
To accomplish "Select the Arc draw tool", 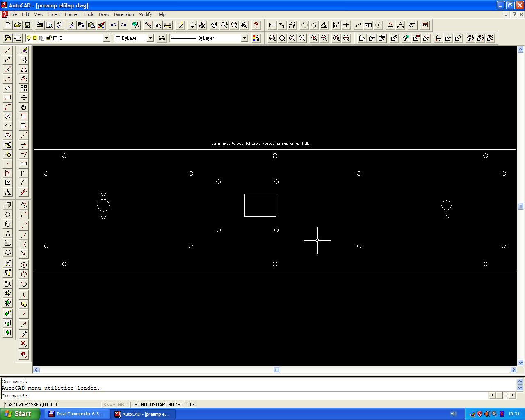I will [8, 107].
